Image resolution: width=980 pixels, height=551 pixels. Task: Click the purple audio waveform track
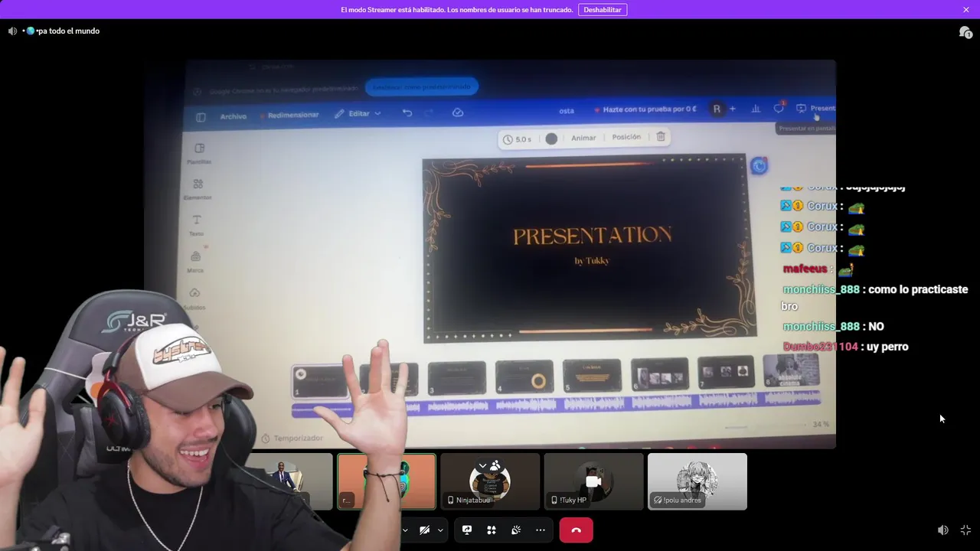pyautogui.click(x=557, y=403)
